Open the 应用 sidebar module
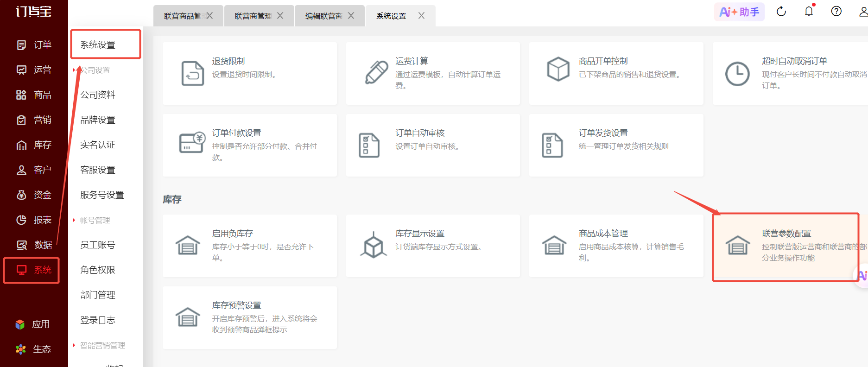868x367 pixels. point(32,324)
